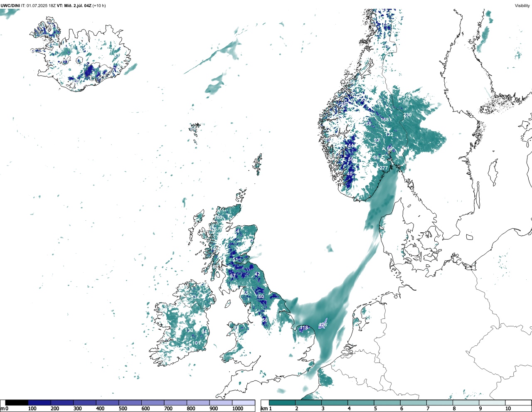Click the '93' visibility value on the map
Image resolution: width=532 pixels, height=412 pixels.
[x=377, y=140]
